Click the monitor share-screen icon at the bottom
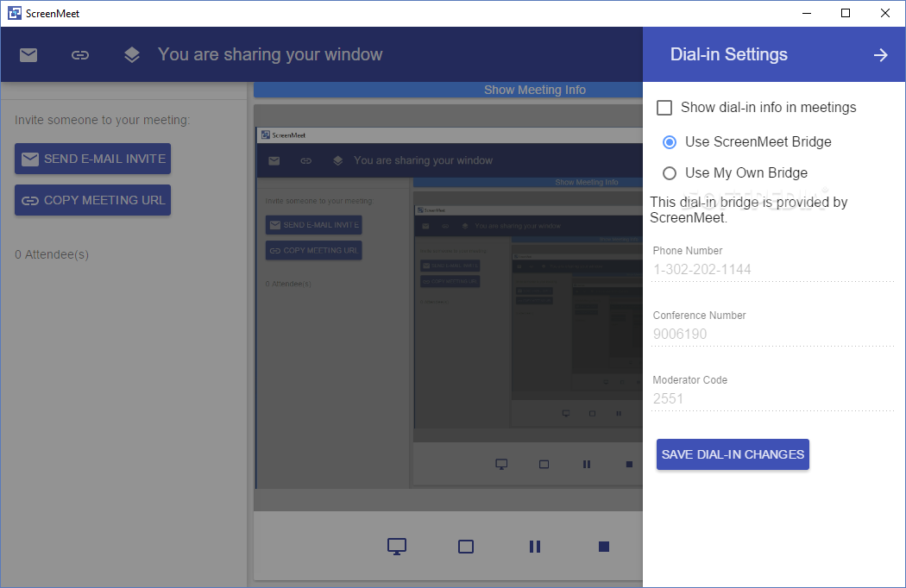 [397, 547]
